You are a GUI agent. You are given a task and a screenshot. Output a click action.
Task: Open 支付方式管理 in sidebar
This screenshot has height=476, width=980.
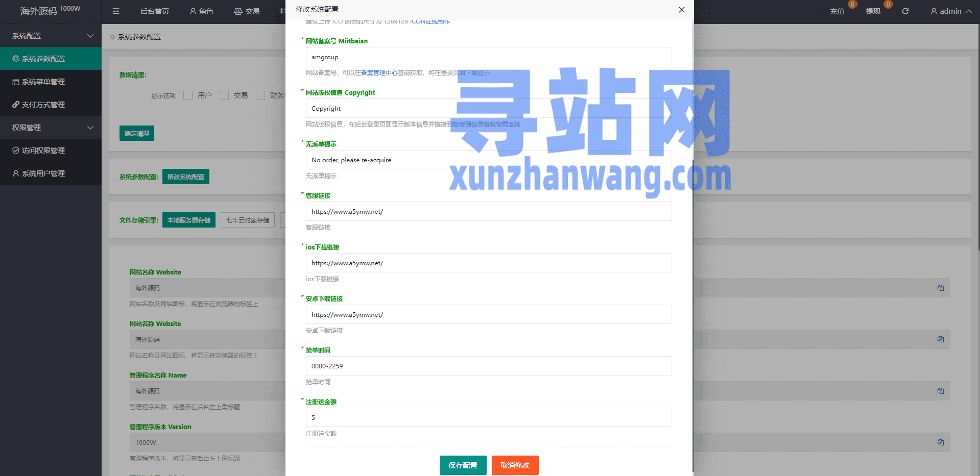point(51,105)
